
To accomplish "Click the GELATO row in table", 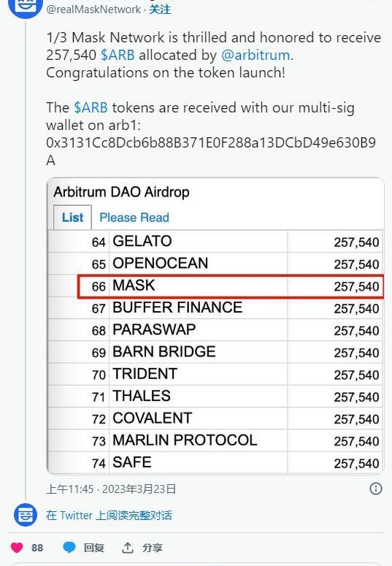I will (215, 242).
